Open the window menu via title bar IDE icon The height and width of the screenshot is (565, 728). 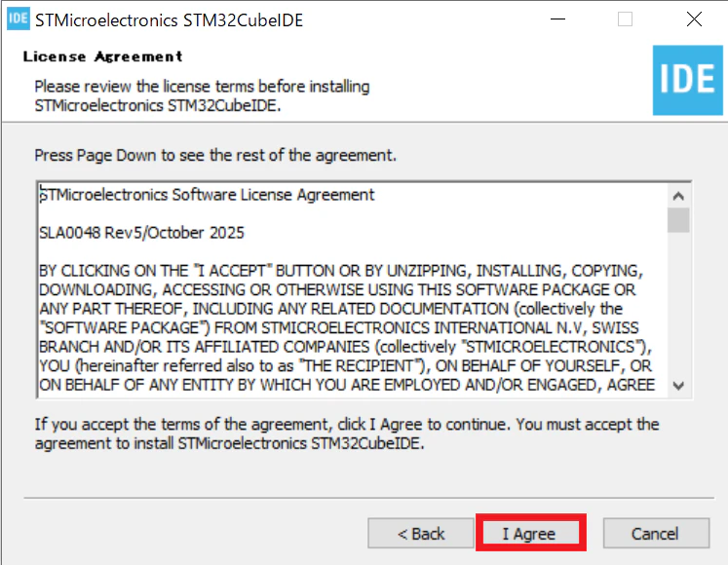(x=19, y=19)
